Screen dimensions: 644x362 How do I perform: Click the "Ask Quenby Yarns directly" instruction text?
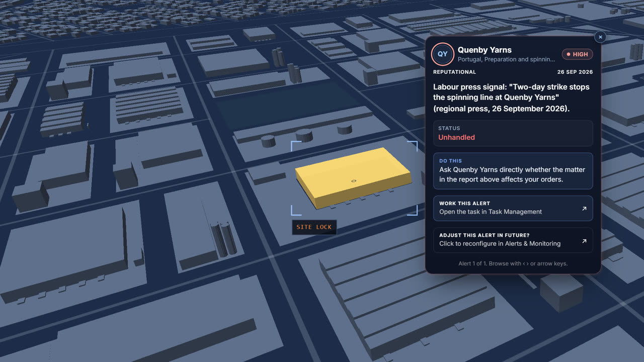512,174
